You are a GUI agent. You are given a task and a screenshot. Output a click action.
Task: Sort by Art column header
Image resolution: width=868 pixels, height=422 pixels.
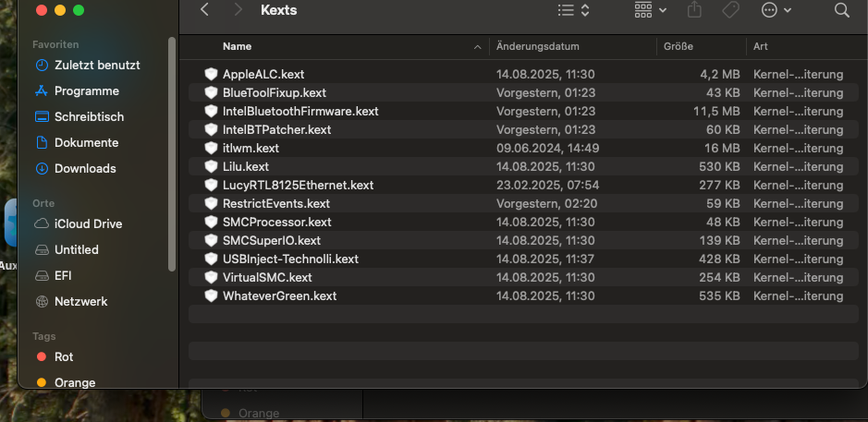tap(760, 46)
